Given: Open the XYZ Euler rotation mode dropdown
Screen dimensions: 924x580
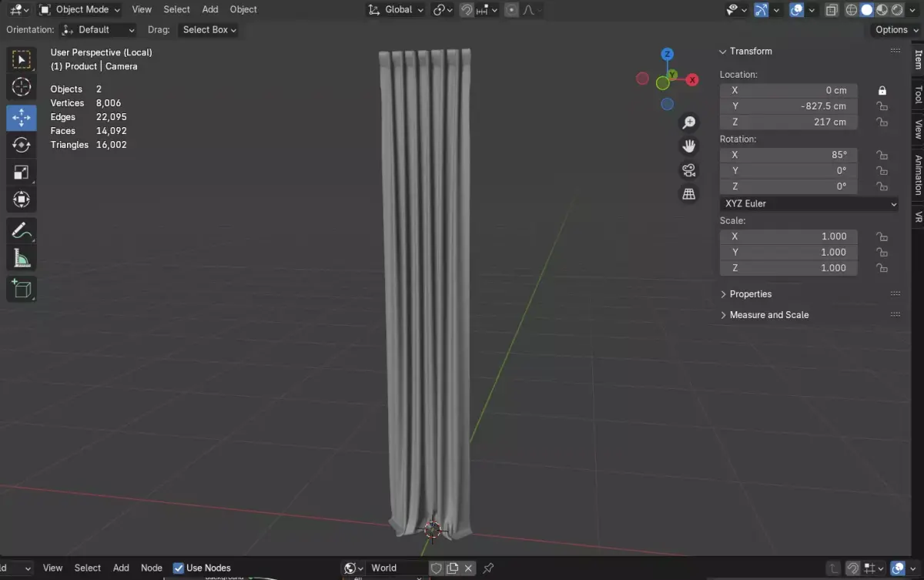Looking at the screenshot, I should [x=809, y=204].
